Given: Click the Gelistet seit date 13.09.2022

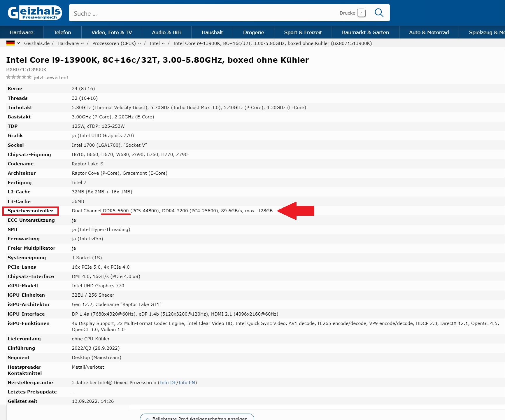Looking at the screenshot, I should [x=93, y=401].
